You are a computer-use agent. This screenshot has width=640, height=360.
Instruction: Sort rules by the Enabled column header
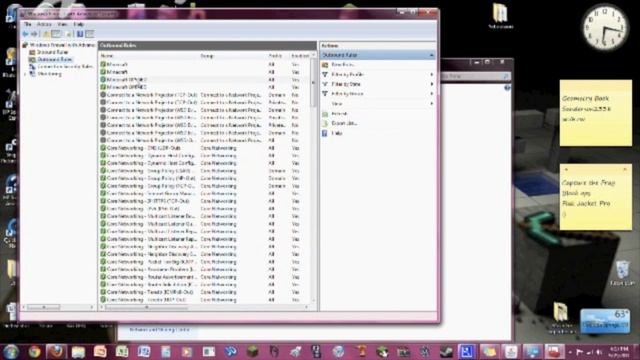pos(300,56)
